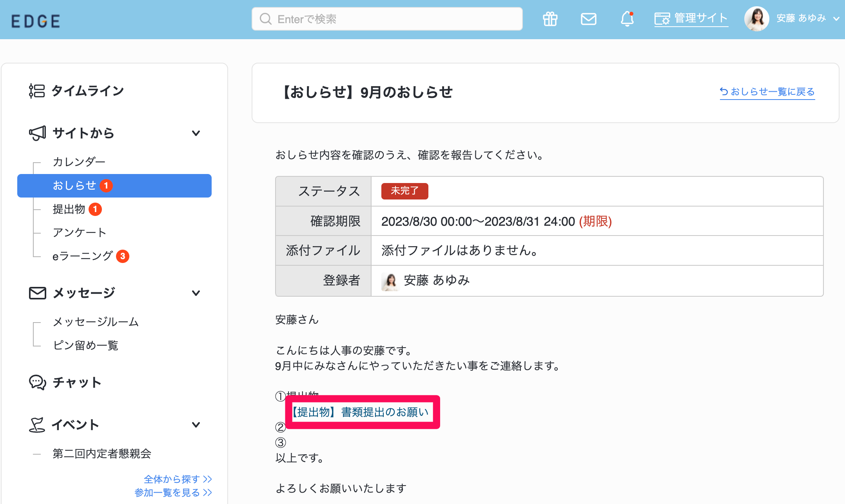This screenshot has width=845, height=504.
Task: Open eラーニング in the sidebar
Action: tap(83, 256)
